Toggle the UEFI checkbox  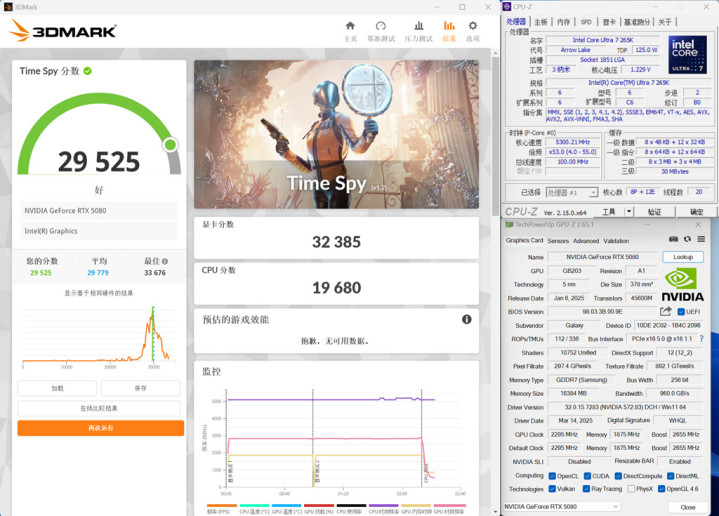681,312
